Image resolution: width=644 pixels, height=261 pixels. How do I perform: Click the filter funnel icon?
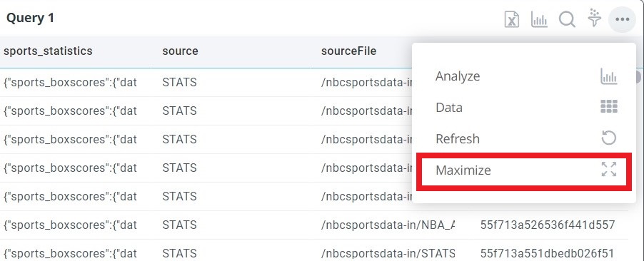[x=594, y=18]
